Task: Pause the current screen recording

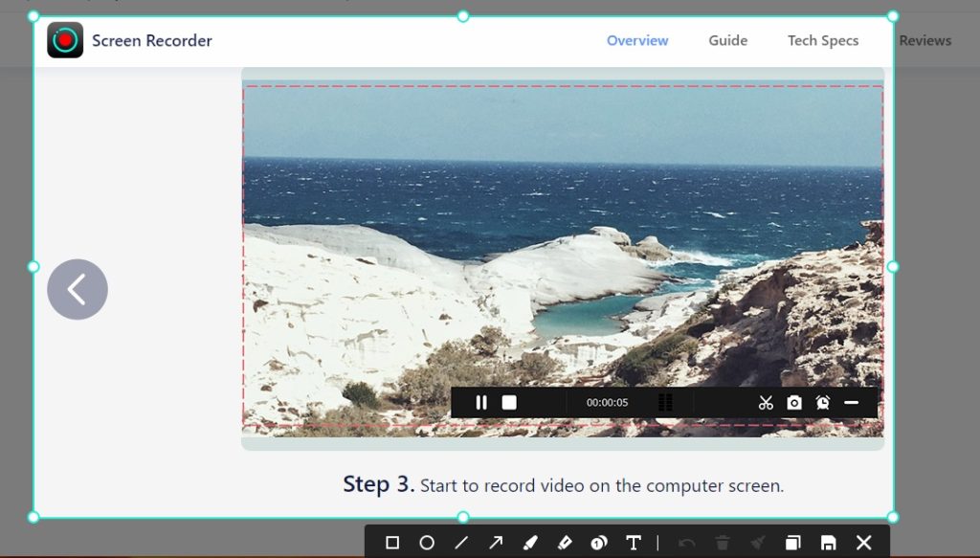Action: [481, 403]
